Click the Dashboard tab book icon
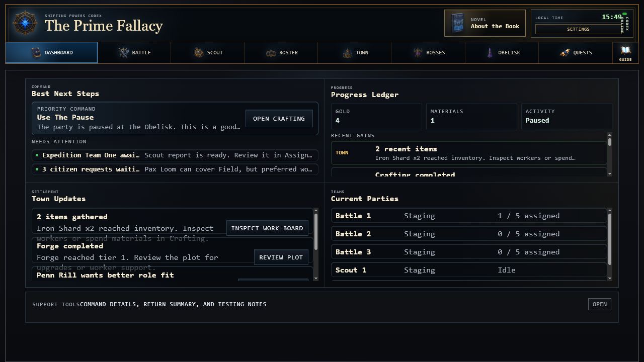 click(36, 52)
